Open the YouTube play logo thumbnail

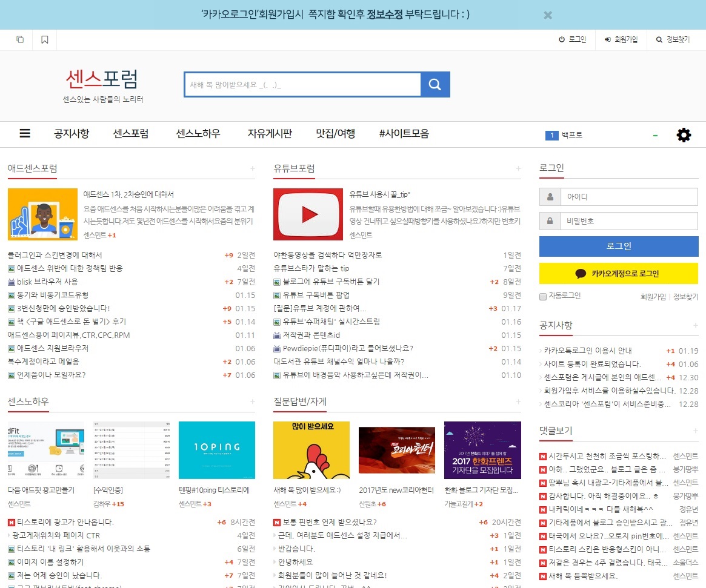click(x=308, y=214)
